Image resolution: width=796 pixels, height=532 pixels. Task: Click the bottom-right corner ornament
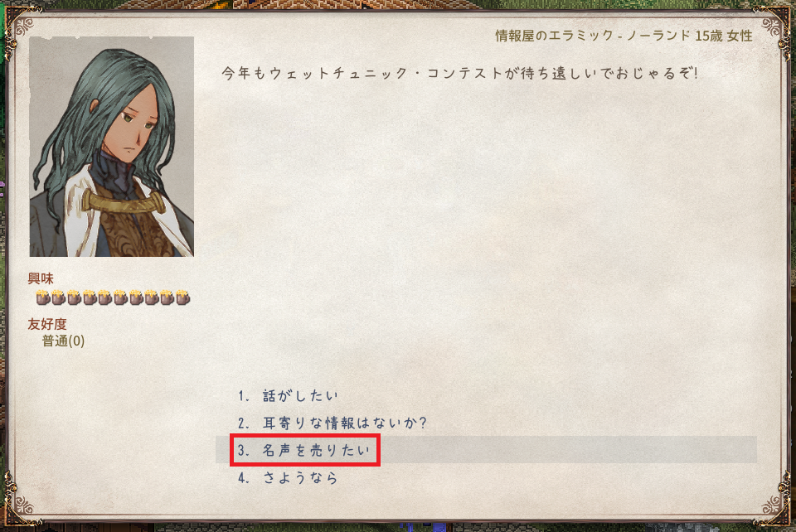point(773,500)
